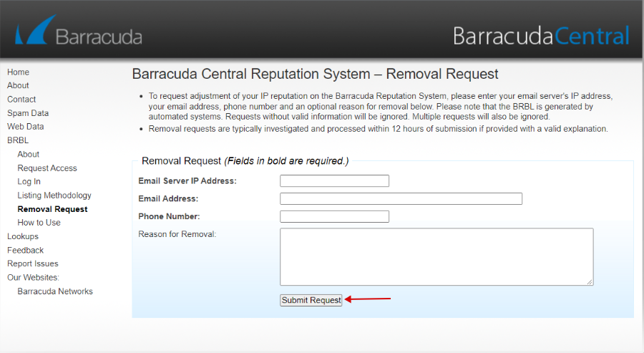Click the Submit Request button
Viewport: 644px width, 353px height.
[x=311, y=301]
